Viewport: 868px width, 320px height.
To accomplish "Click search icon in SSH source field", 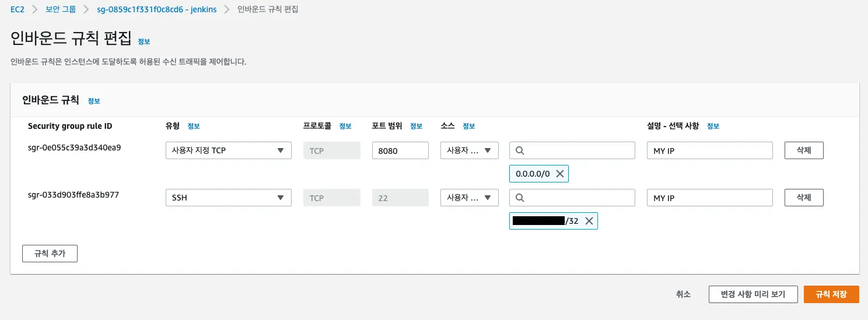I will (520, 198).
